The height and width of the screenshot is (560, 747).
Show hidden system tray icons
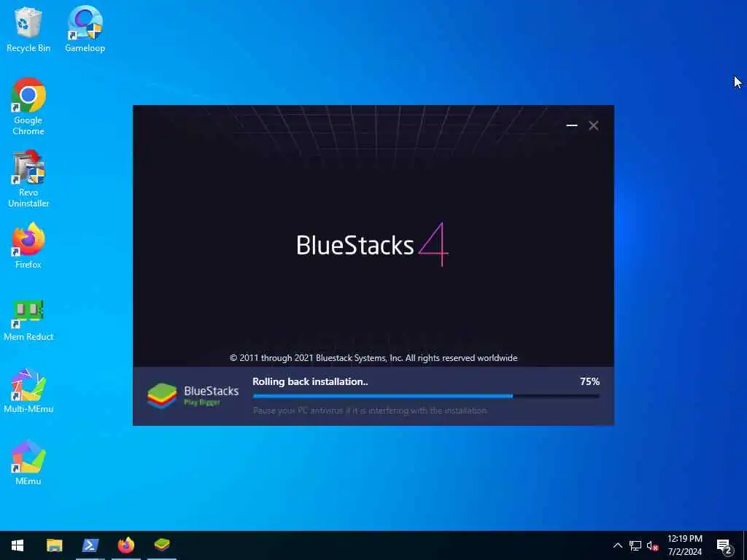pos(617,545)
